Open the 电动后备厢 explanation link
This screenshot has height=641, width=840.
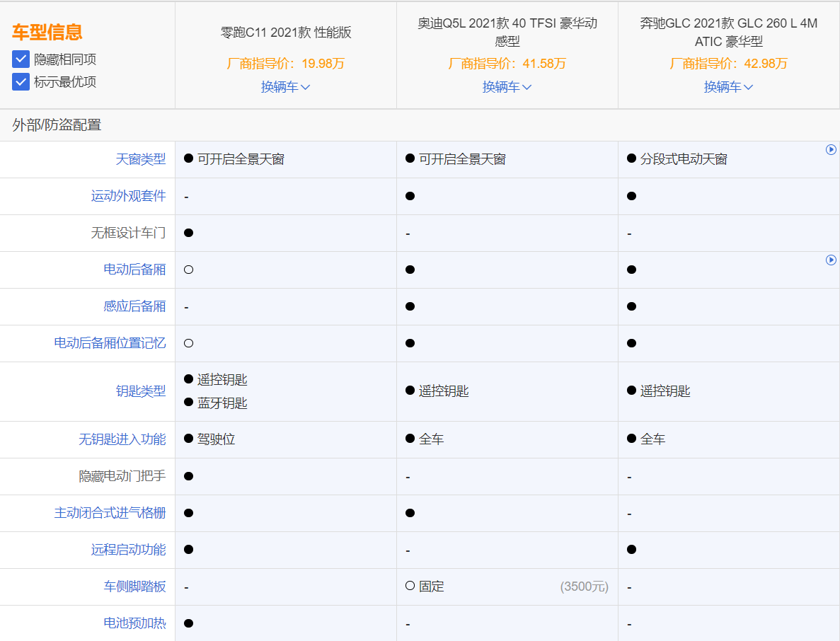pyautogui.click(x=135, y=270)
